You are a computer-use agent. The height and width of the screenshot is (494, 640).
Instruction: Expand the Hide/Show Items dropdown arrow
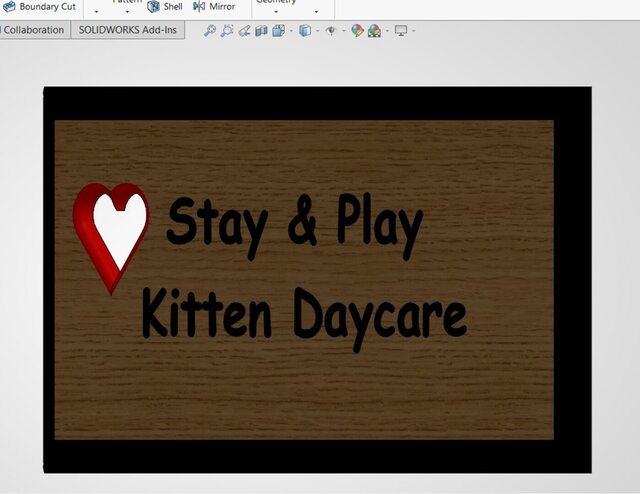tap(344, 31)
